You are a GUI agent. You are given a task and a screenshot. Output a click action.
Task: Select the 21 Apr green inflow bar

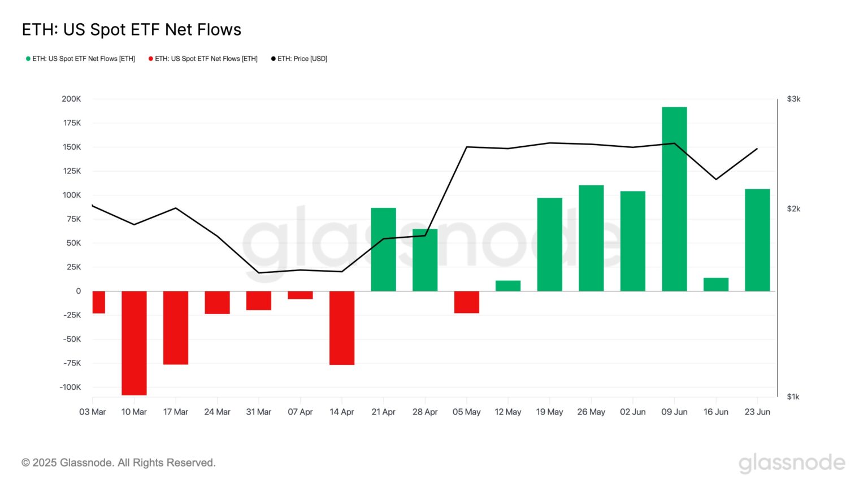383,249
